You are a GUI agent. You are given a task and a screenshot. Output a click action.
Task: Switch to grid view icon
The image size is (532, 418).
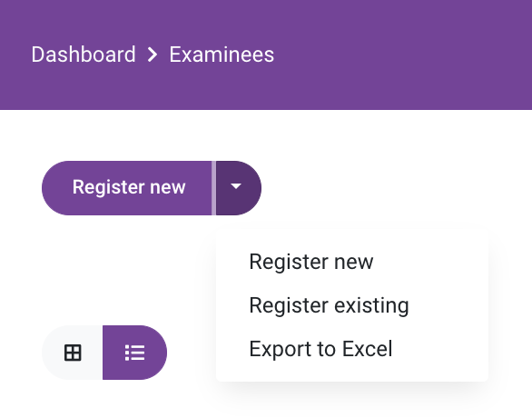pos(73,353)
